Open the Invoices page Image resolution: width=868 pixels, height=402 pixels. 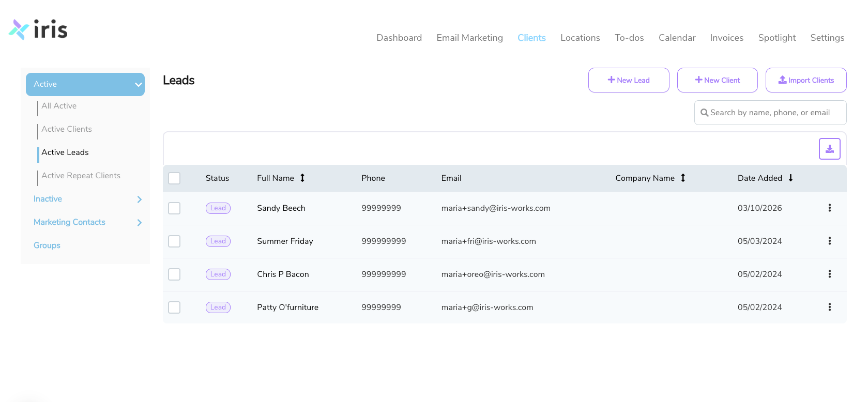tap(726, 38)
